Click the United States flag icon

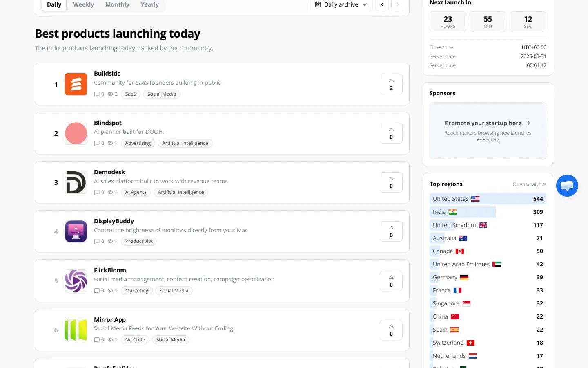coord(475,199)
